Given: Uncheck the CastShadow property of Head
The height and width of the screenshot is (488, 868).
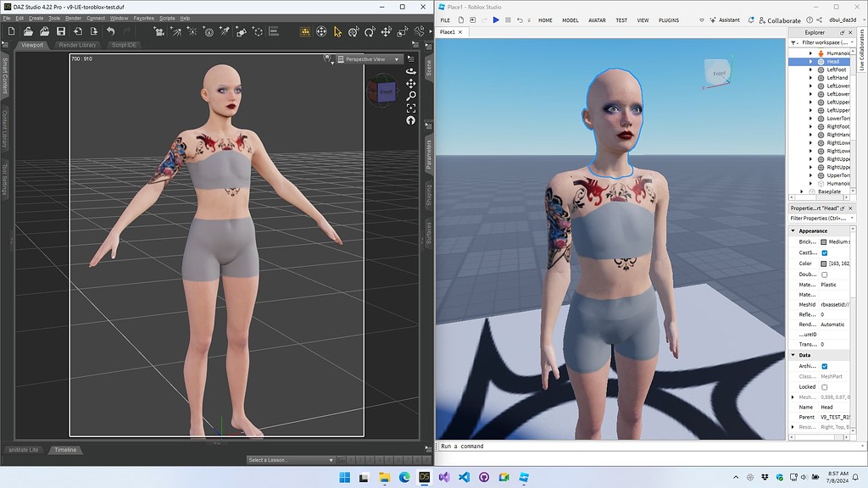Looking at the screenshot, I should coord(825,252).
